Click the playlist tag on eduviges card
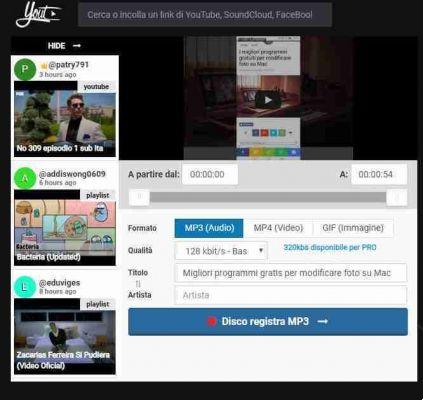 [x=97, y=304]
